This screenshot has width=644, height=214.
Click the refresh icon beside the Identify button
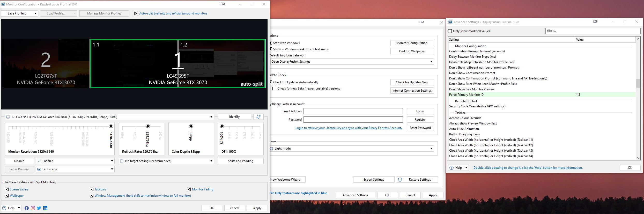(258, 117)
